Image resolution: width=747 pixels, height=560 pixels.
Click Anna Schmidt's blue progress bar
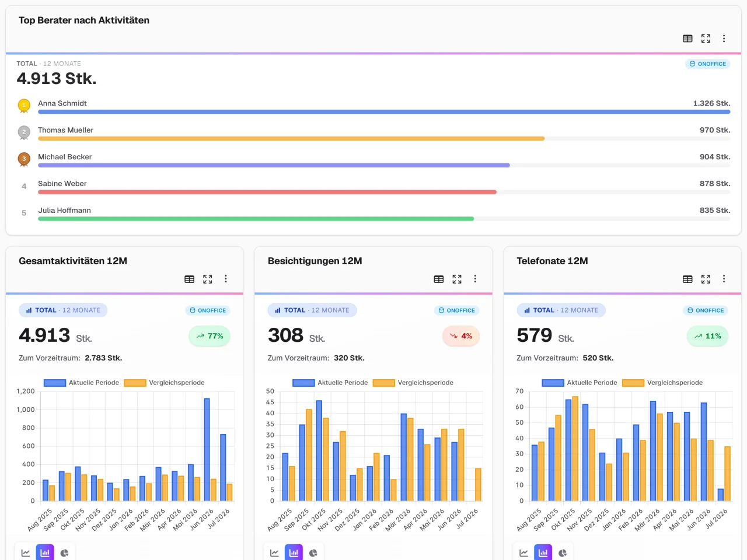384,112
